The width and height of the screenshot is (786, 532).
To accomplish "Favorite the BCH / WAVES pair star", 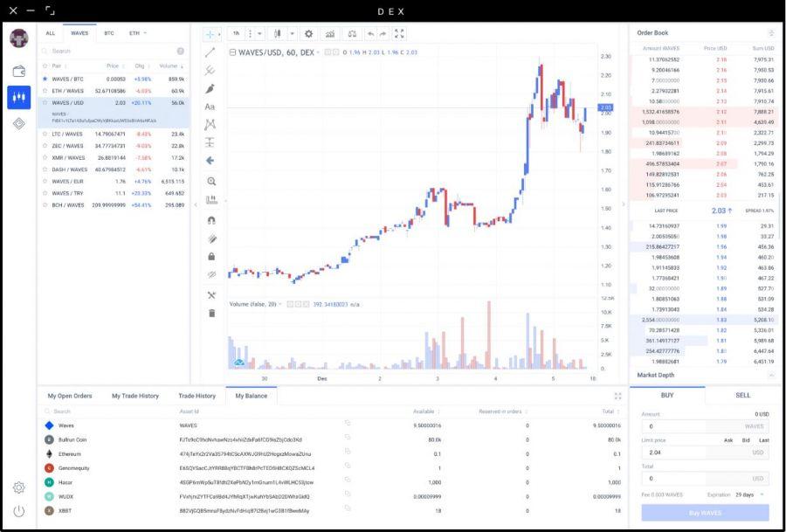I will 45,205.
